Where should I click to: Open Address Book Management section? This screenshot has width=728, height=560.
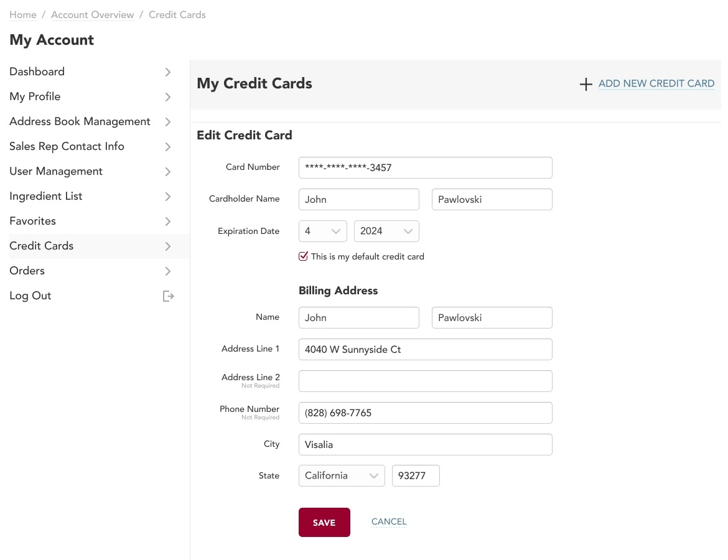(80, 121)
